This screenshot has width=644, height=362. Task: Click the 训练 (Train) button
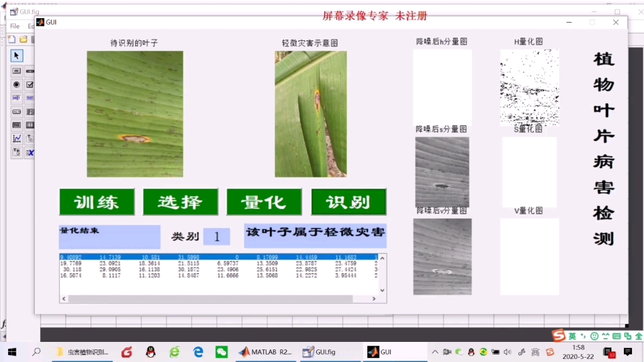(96, 202)
